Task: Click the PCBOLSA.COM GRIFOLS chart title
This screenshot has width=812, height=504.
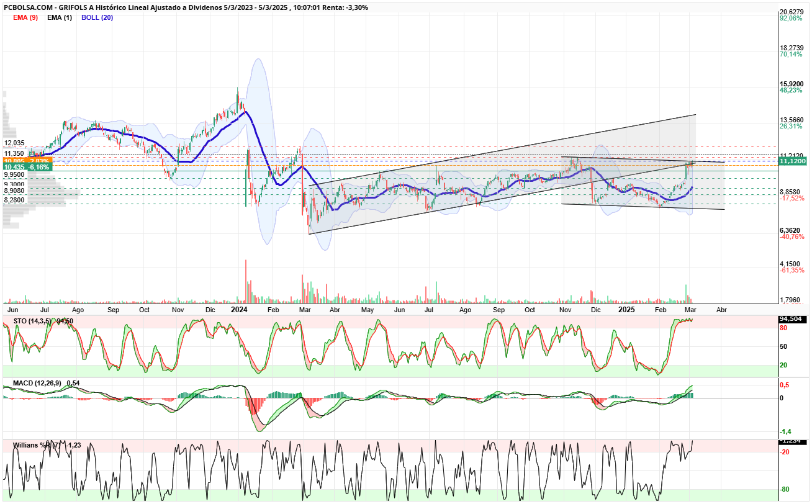Action: pyautogui.click(x=185, y=7)
